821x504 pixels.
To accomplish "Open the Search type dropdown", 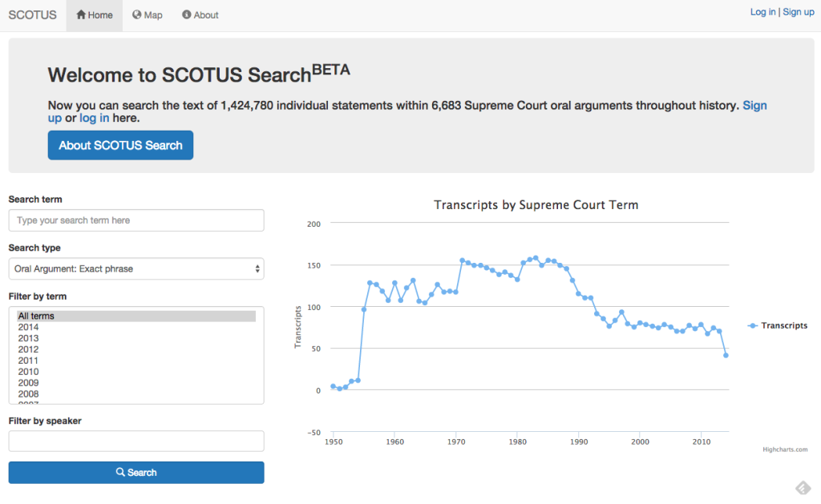I will [x=136, y=268].
